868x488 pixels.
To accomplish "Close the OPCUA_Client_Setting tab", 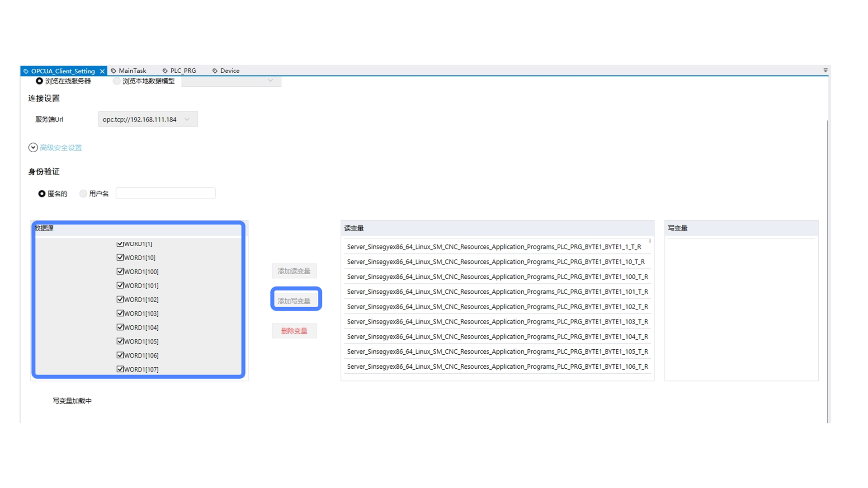I will pyautogui.click(x=102, y=71).
